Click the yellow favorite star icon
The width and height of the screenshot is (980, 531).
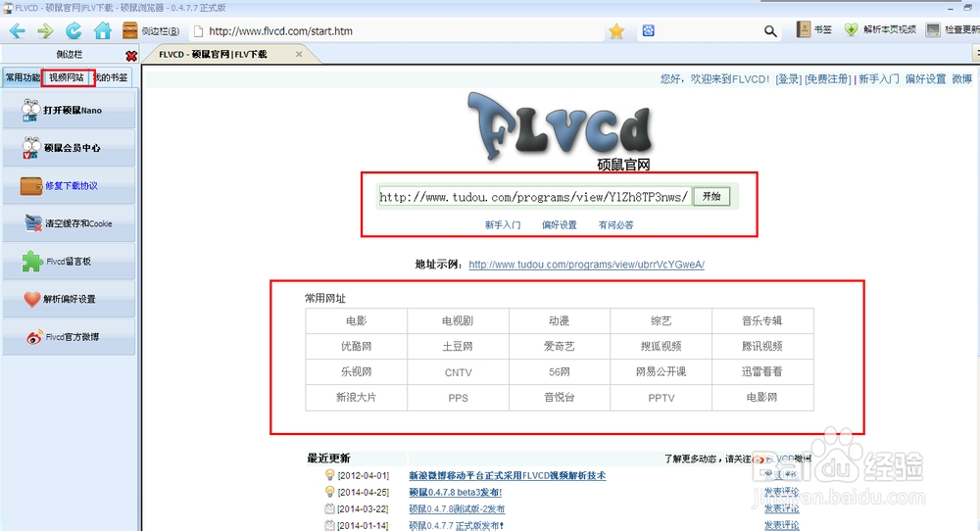pos(616,30)
